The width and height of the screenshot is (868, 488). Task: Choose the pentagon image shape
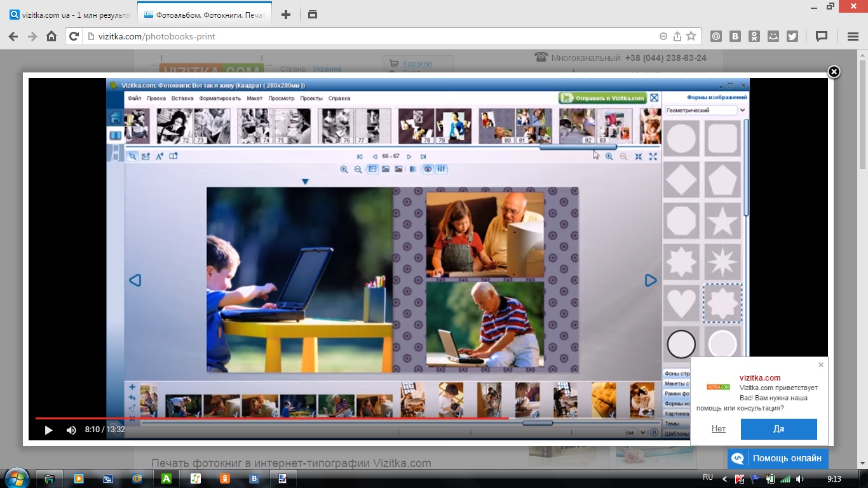point(722,180)
